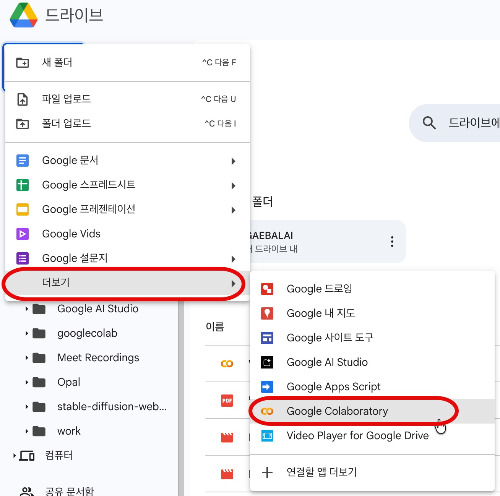Click the Google Sites icon

click(x=267, y=338)
